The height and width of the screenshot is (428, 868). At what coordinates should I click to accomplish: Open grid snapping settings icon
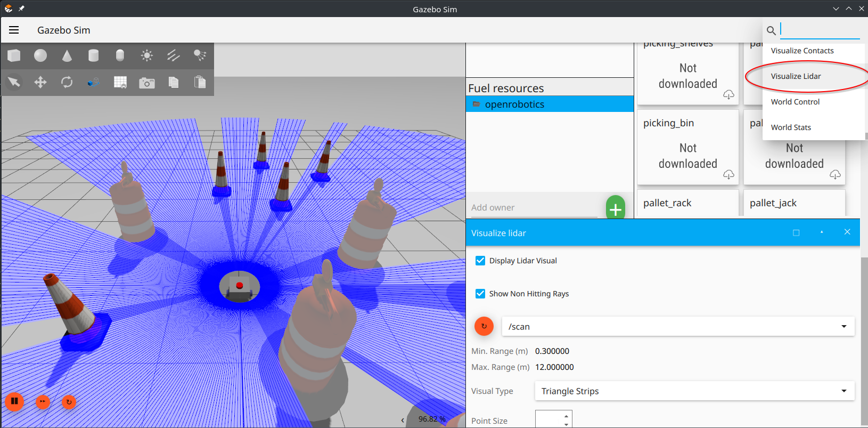coord(120,82)
